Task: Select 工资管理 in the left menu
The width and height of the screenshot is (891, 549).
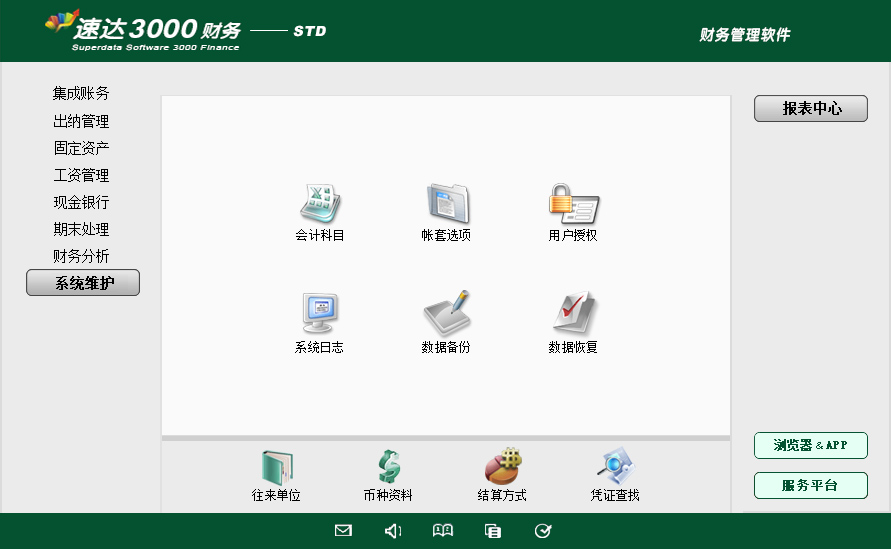Action: pos(81,175)
